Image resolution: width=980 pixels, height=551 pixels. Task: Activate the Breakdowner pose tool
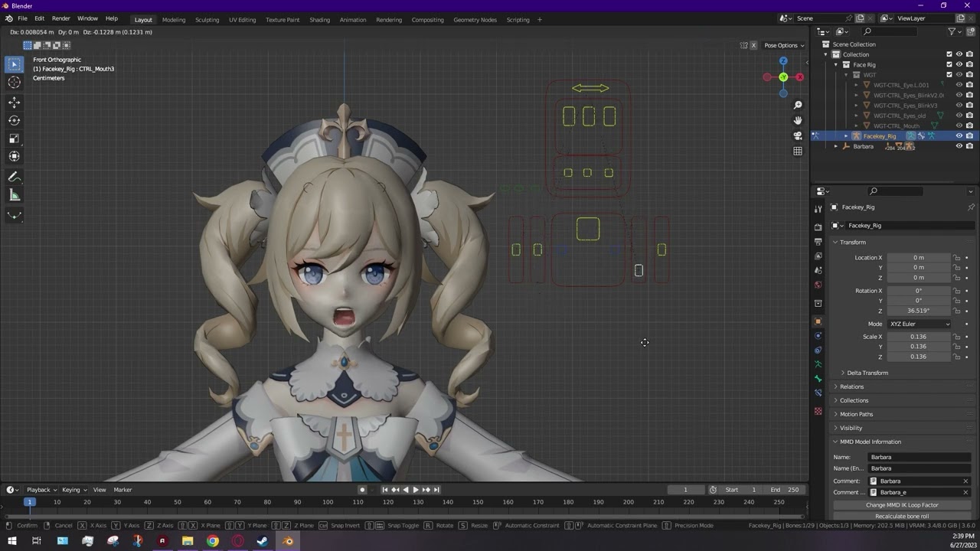click(x=14, y=216)
